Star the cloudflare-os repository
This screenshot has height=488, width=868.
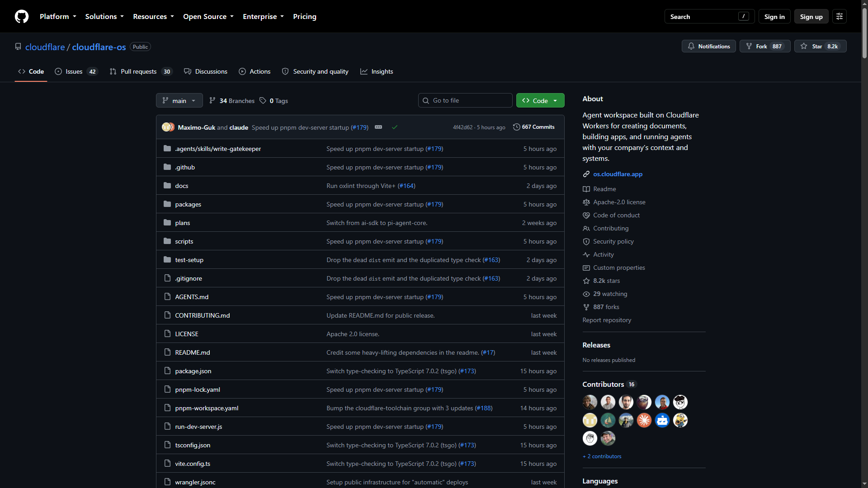(x=821, y=46)
